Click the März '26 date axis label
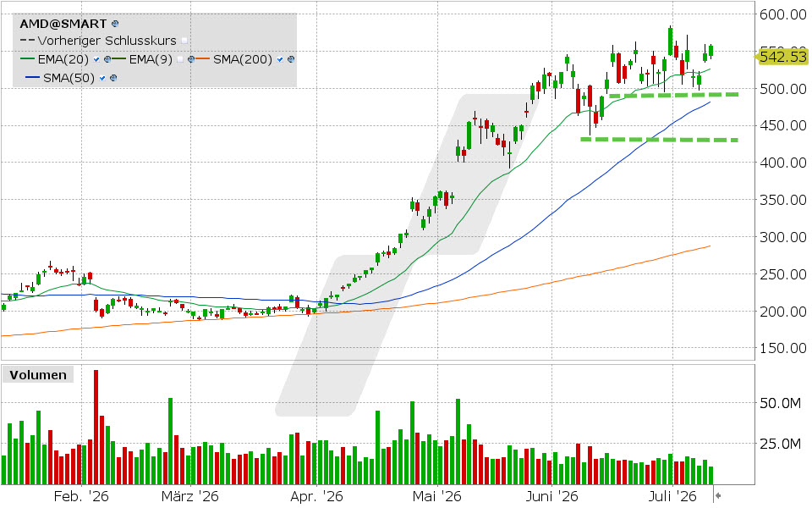Image resolution: width=812 pixels, height=508 pixels. click(190, 497)
